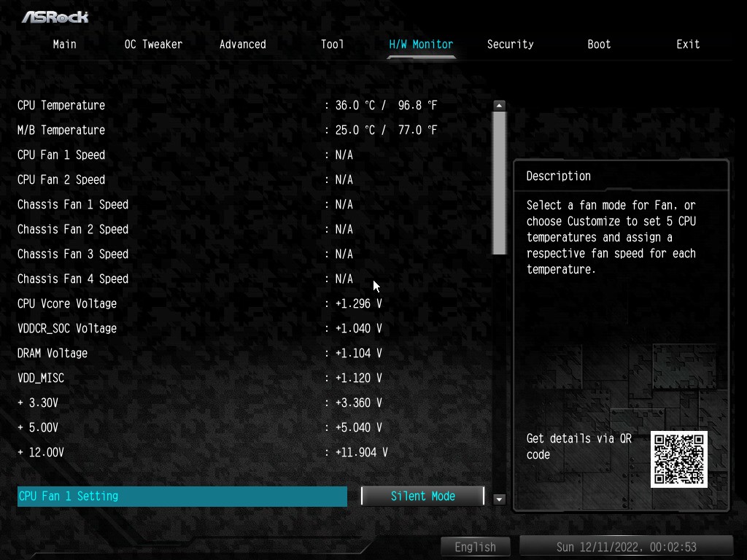This screenshot has height=560, width=747.
Task: Click the CPU Vcore Voltage entry
Action: (67, 303)
